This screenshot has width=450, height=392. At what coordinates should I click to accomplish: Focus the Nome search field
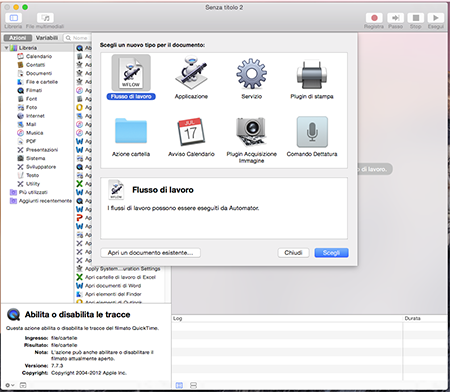pyautogui.click(x=77, y=38)
